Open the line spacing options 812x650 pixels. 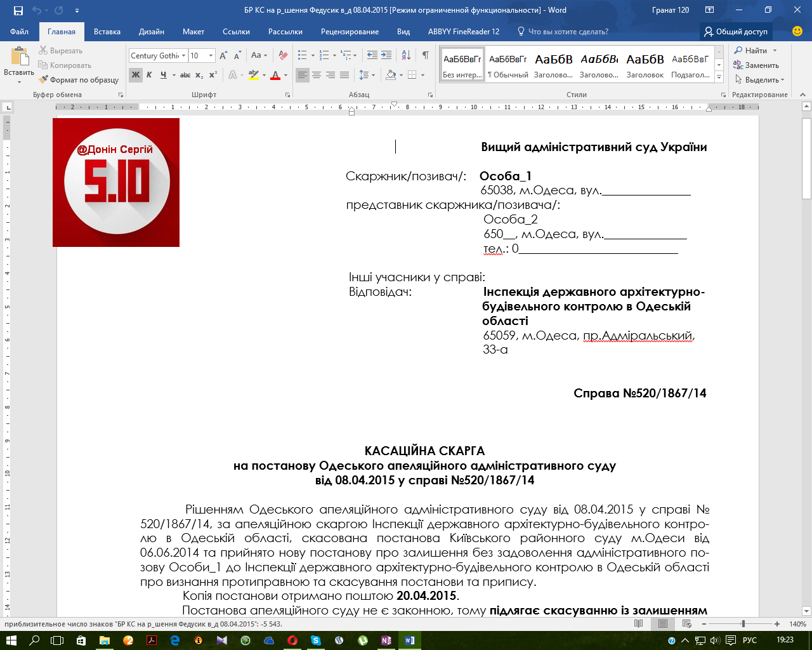367,75
